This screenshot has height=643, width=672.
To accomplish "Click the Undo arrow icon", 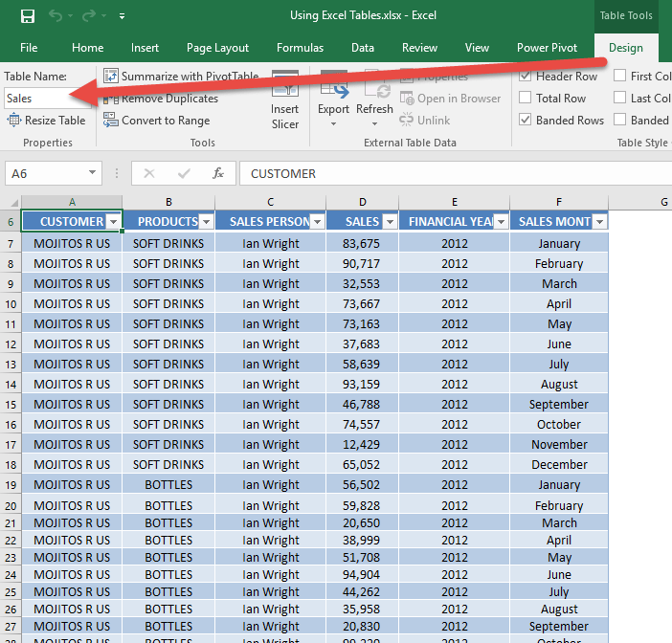I will point(56,16).
